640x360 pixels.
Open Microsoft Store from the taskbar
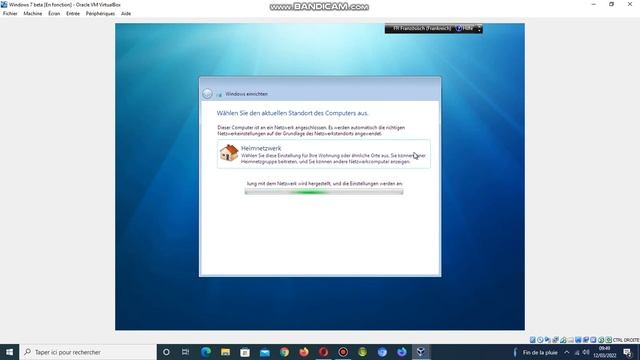point(245,352)
